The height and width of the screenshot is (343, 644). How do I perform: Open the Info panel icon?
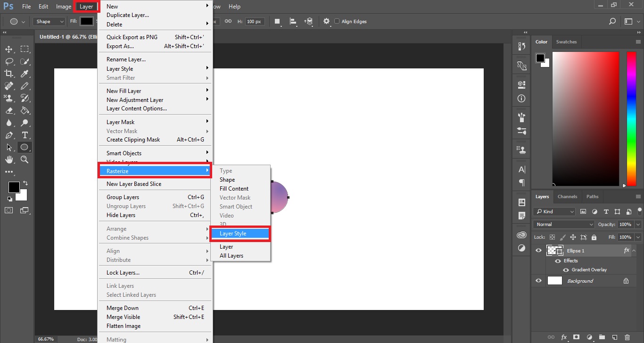coord(521,99)
